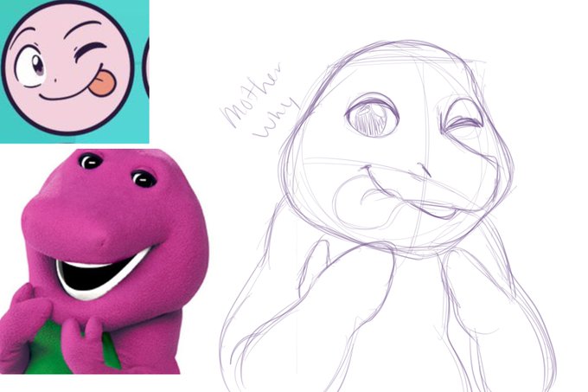588x392 pixels.
Task: Click the winking face reference image
Action: [74, 71]
